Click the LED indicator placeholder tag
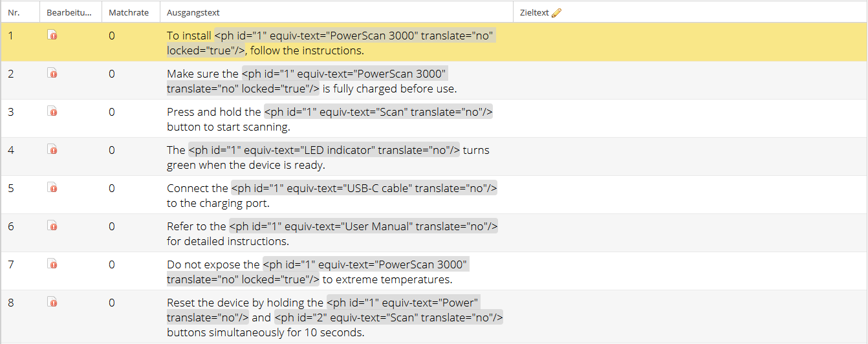 pos(324,150)
